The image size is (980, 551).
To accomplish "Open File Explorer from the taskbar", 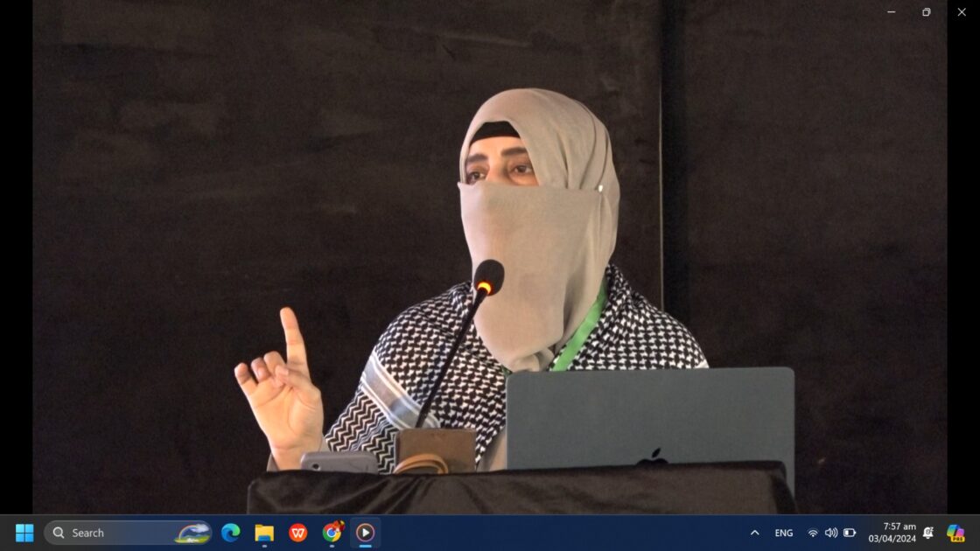I will click(264, 533).
